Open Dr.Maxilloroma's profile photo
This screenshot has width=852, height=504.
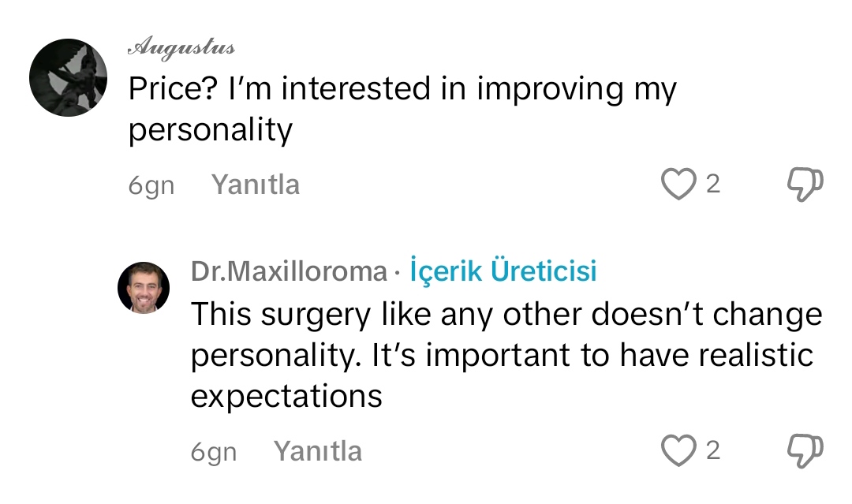(144, 288)
